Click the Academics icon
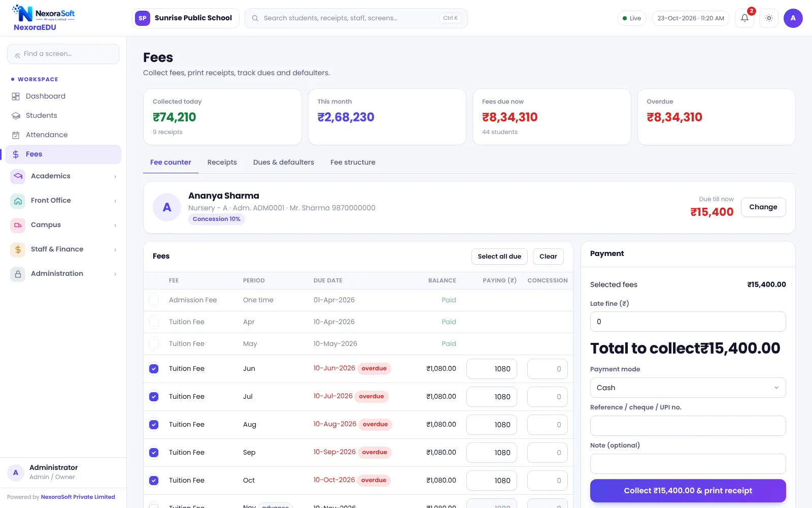The height and width of the screenshot is (508, 812). coord(18,176)
